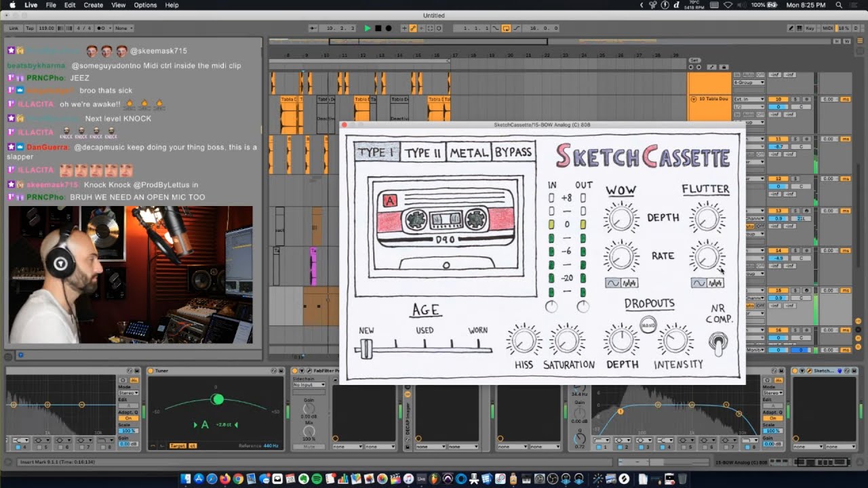Toggle Adapt. Q On in left EQ
The width and height of the screenshot is (868, 488).
129,418
